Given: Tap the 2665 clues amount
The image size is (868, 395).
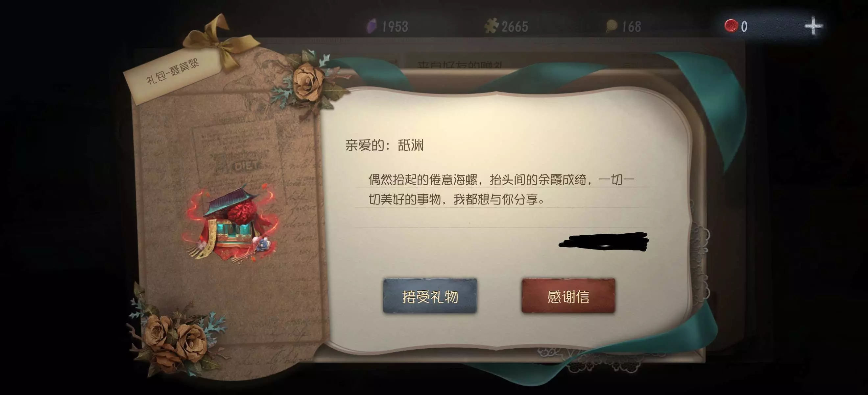Looking at the screenshot, I should tap(515, 26).
